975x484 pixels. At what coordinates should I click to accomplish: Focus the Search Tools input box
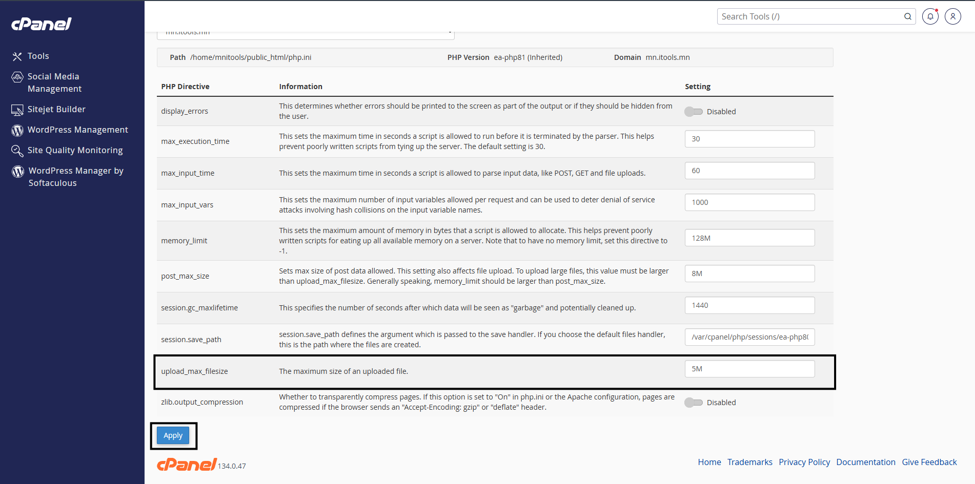click(808, 17)
